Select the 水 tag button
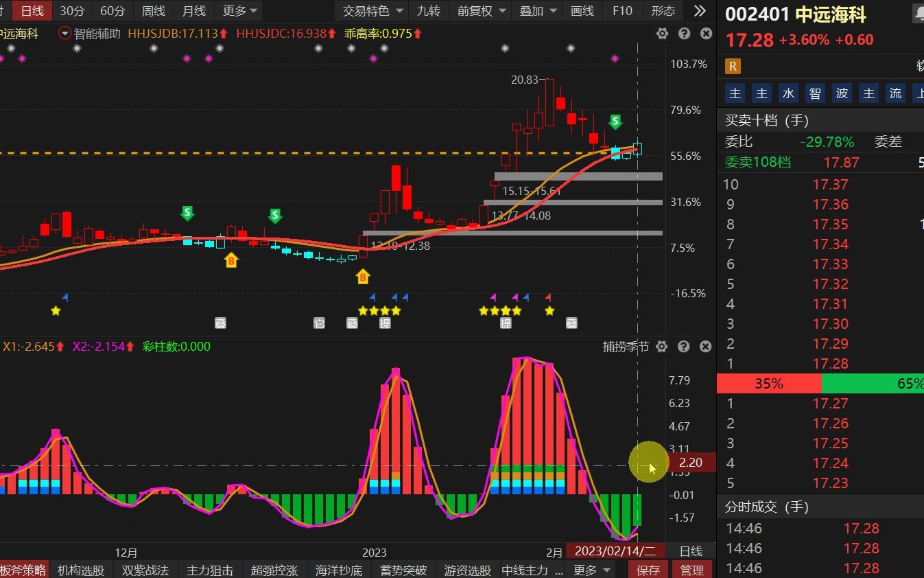Image resolution: width=924 pixels, height=578 pixels. [788, 93]
